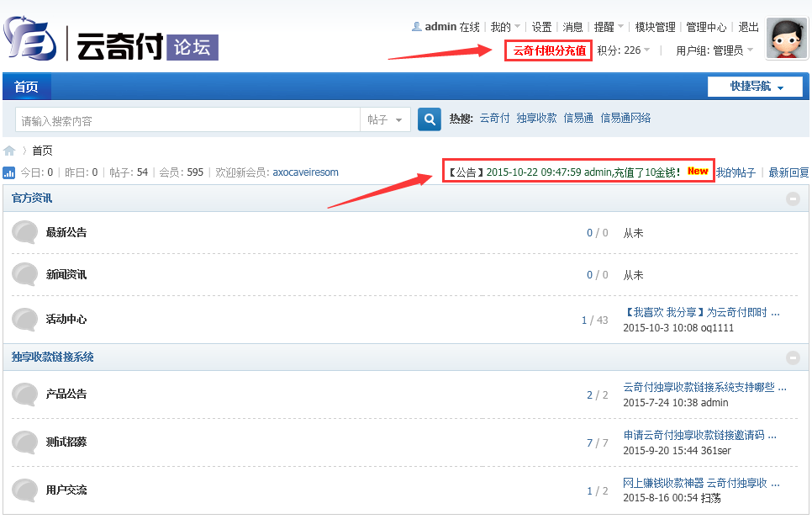Click the admin username link
The width and height of the screenshot is (812, 519).
coord(440,26)
